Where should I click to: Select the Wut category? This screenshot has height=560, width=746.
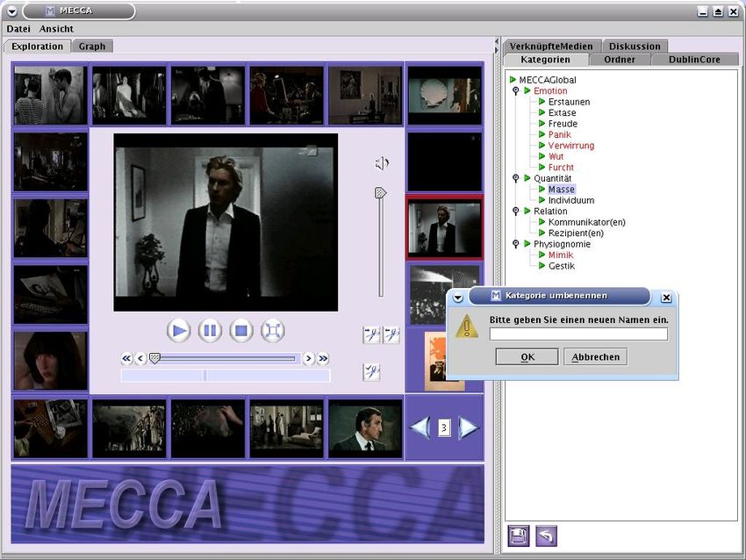[x=556, y=156]
